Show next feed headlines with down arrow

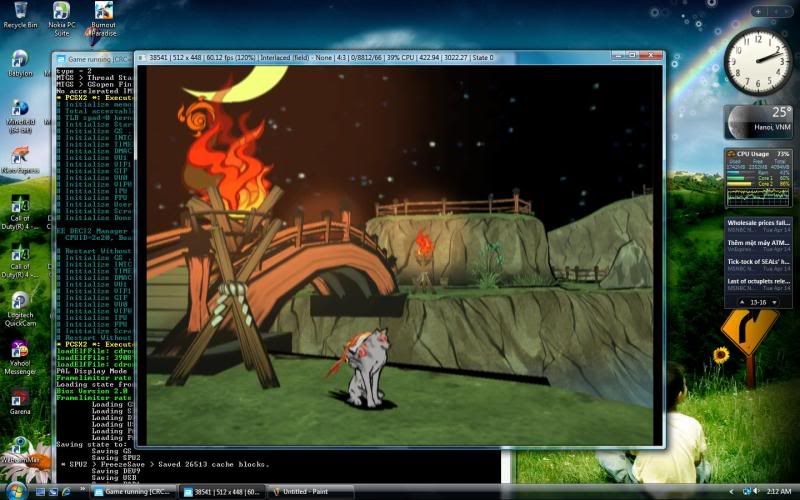pyautogui.click(x=774, y=302)
